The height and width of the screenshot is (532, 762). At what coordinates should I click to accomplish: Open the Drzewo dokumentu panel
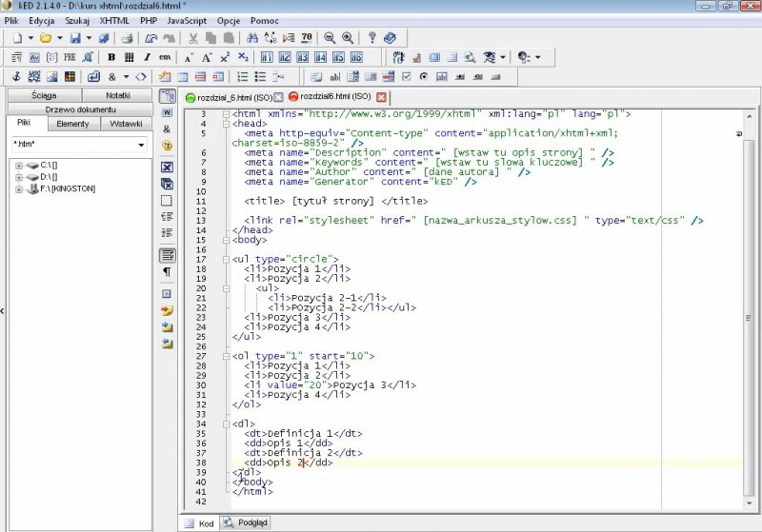80,109
